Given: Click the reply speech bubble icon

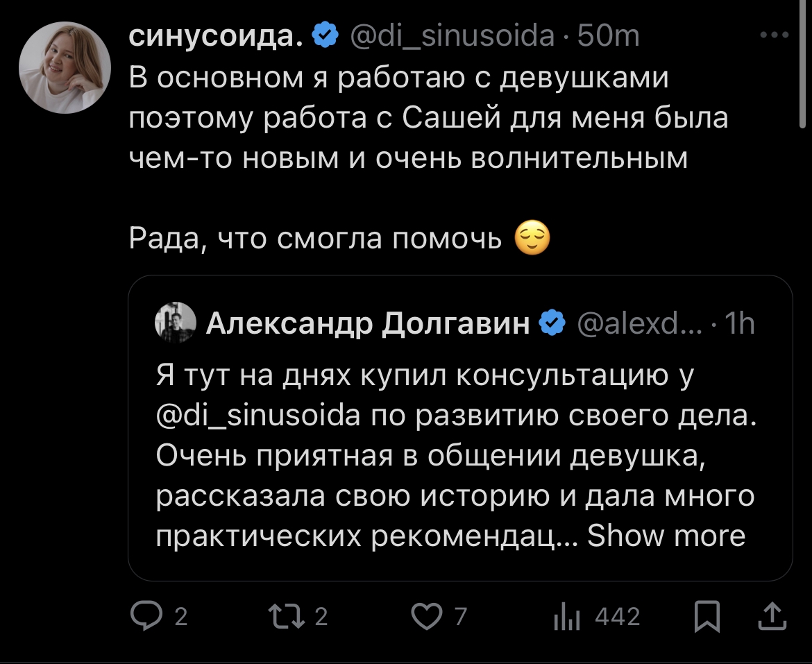Looking at the screenshot, I should 144,617.
